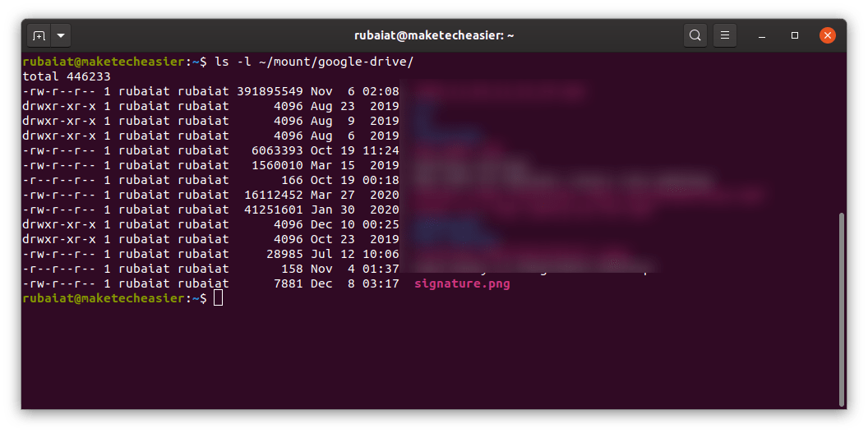The height and width of the screenshot is (433, 868).
Task: Expand the new tab dropdown arrow
Action: pos(61,36)
